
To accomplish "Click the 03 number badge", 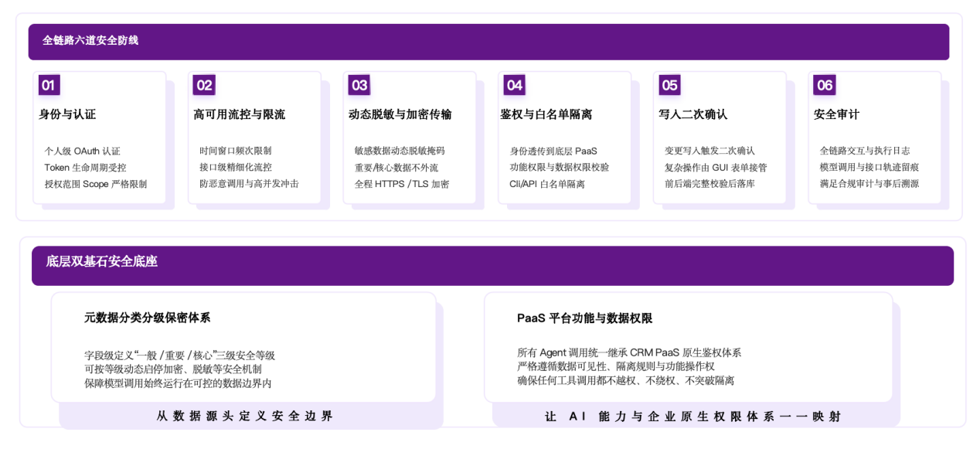I will 359,85.
